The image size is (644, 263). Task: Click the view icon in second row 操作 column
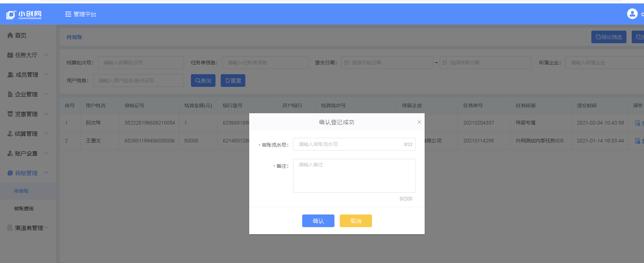(637, 141)
